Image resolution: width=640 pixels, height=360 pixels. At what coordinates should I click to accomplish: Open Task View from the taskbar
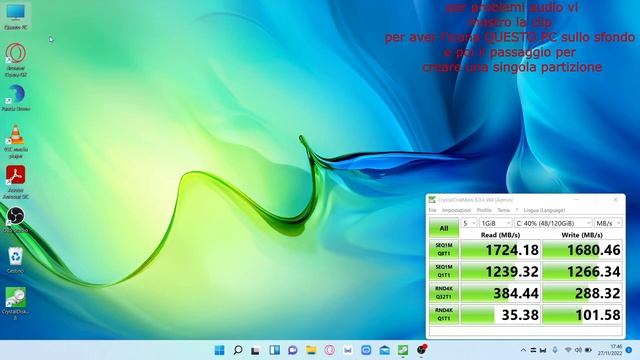(256, 350)
